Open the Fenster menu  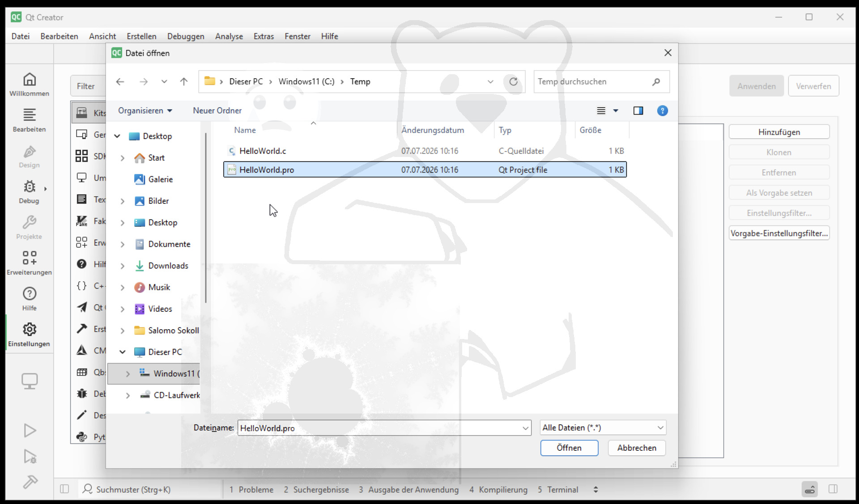(x=298, y=36)
